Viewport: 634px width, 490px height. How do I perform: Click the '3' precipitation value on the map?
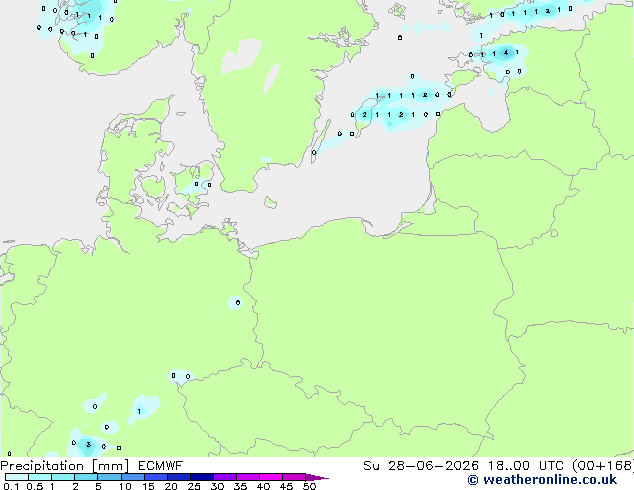(x=88, y=445)
